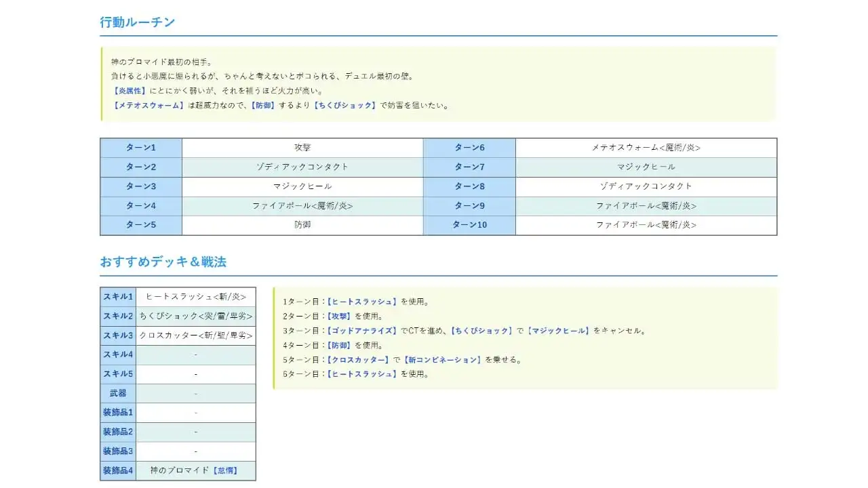The height and width of the screenshot is (488, 868).
Task: Open the 【怠惰】 link in the 装飾品4 row
Action: pos(225,470)
